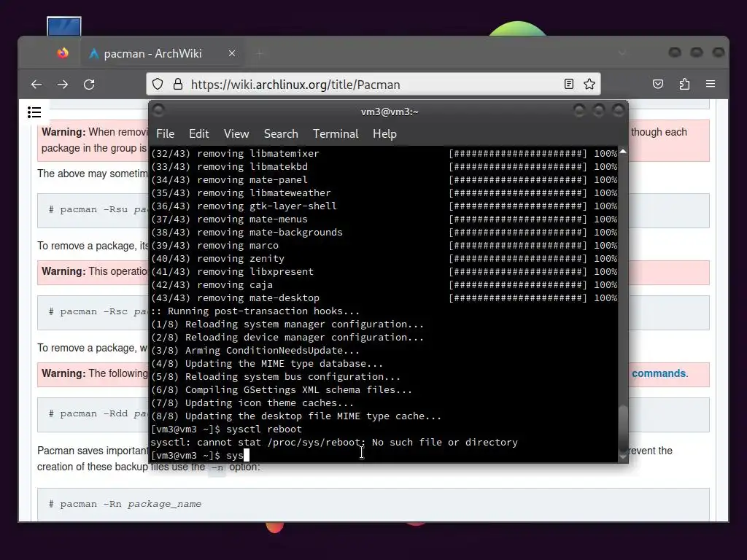This screenshot has width=747, height=560.
Task: Click 'Warning: The following' text in wiki
Action: pos(95,373)
